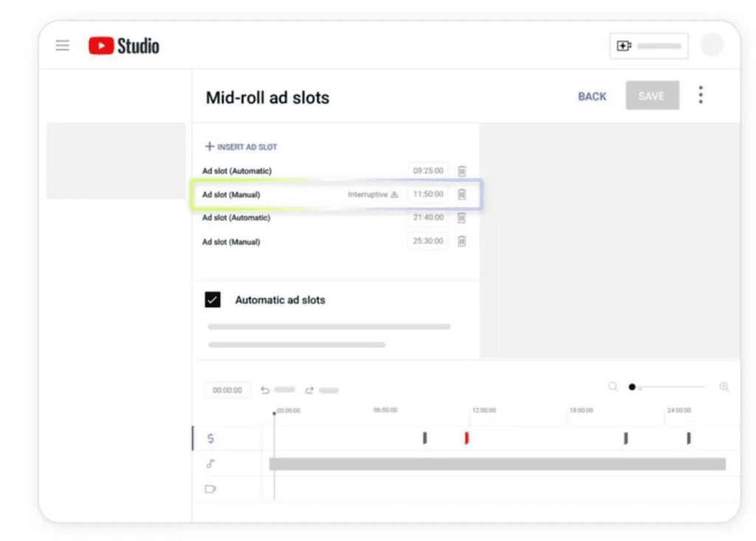Click the undo arrow icon
This screenshot has height=541, width=756.
[266, 390]
